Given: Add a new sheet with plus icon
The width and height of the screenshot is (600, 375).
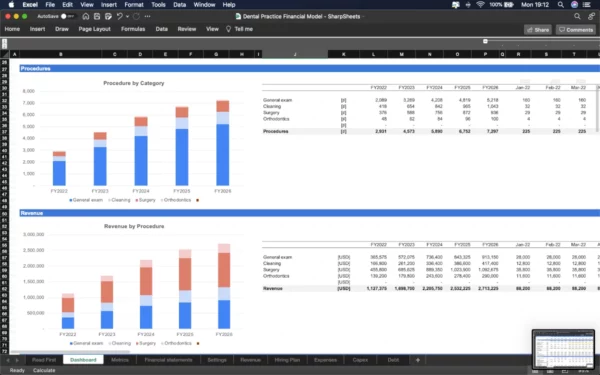Looking at the screenshot, I should 417,360.
